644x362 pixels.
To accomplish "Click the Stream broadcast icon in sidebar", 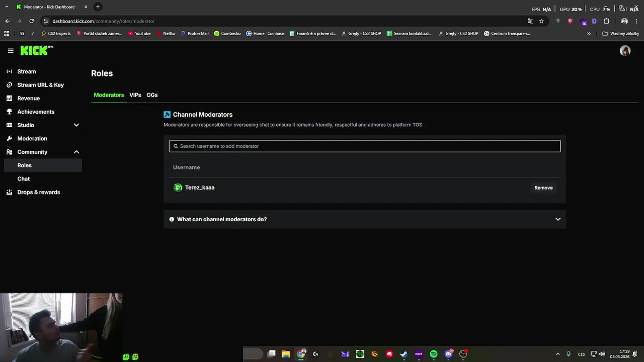I will (9, 71).
